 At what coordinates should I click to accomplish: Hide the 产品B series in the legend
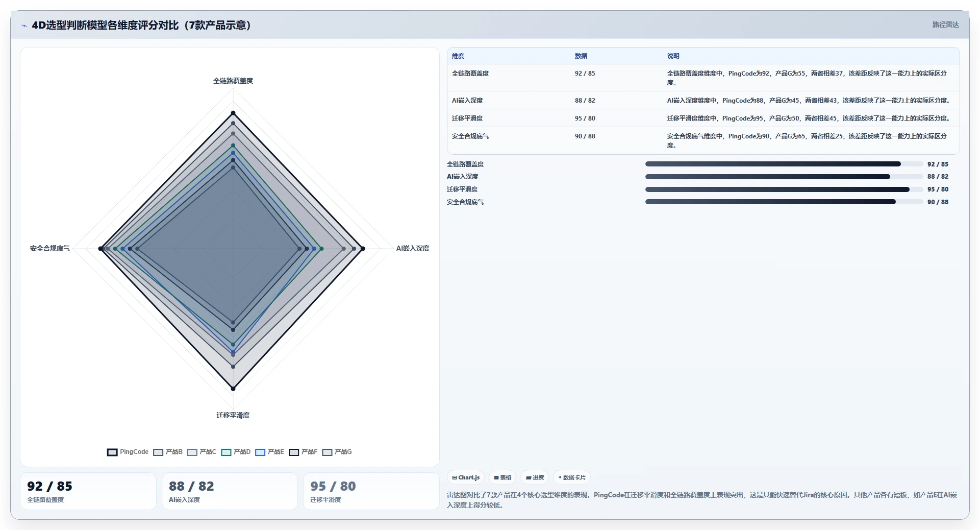coord(168,452)
